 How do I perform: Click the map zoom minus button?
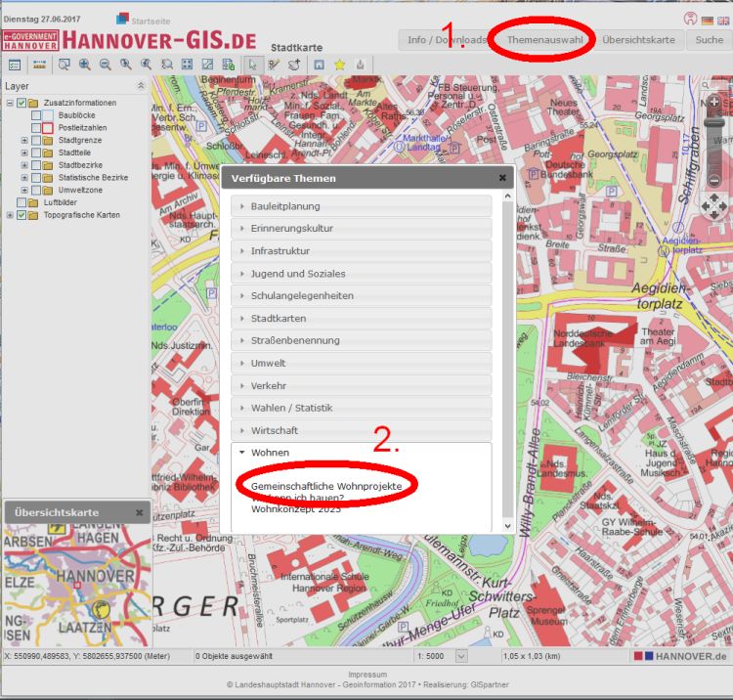713,180
